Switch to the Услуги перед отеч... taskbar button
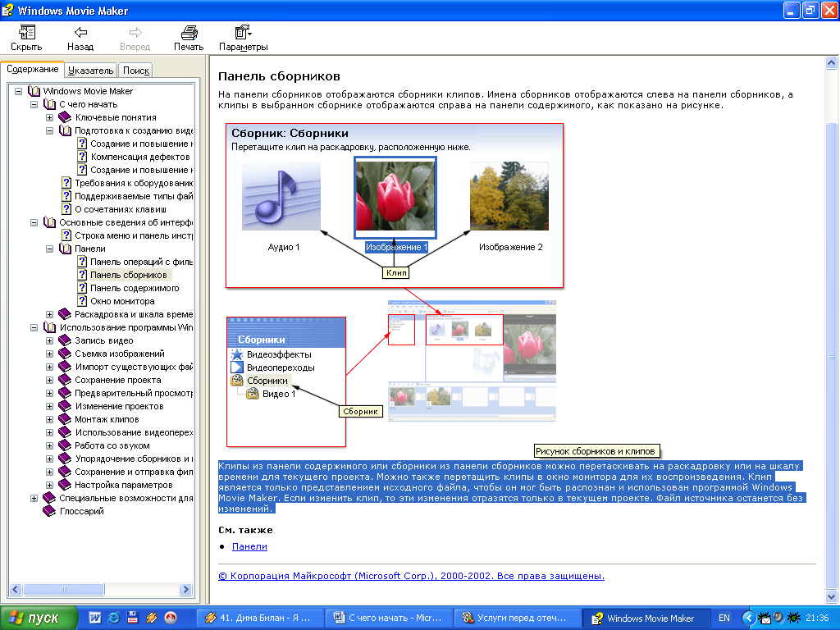The width and height of the screenshot is (840, 630). pos(517,618)
